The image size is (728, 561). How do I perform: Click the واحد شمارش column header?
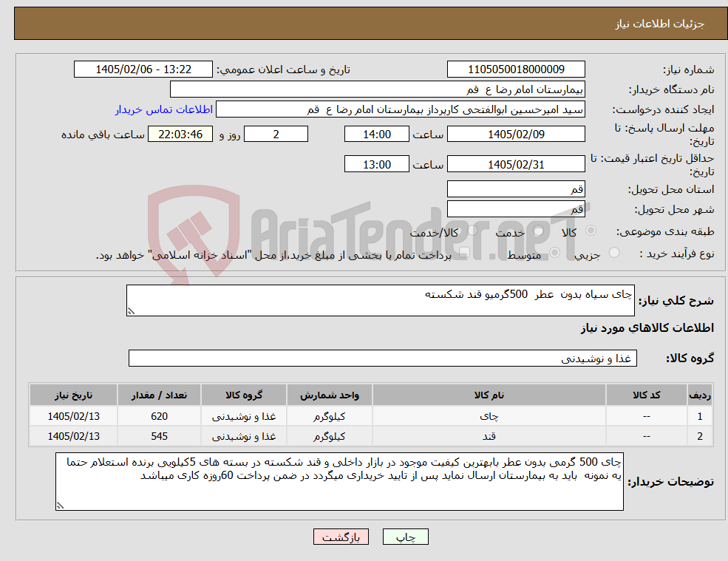click(x=329, y=395)
